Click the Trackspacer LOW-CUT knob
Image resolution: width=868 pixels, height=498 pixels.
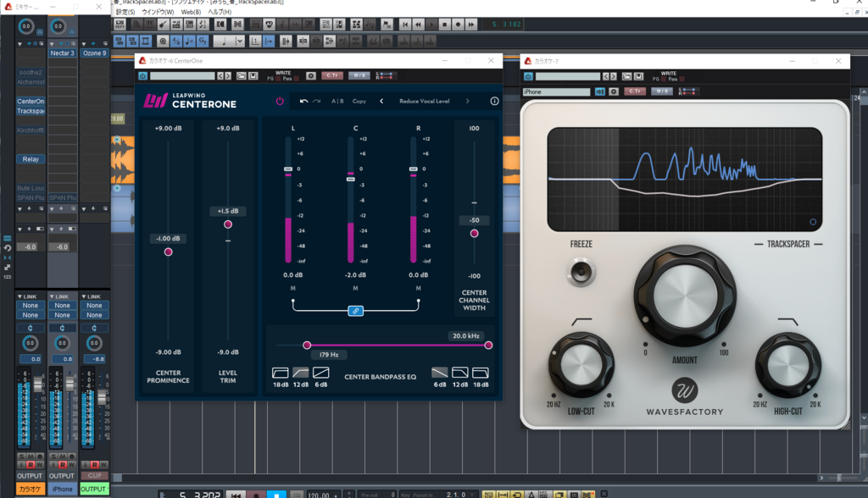click(x=581, y=365)
